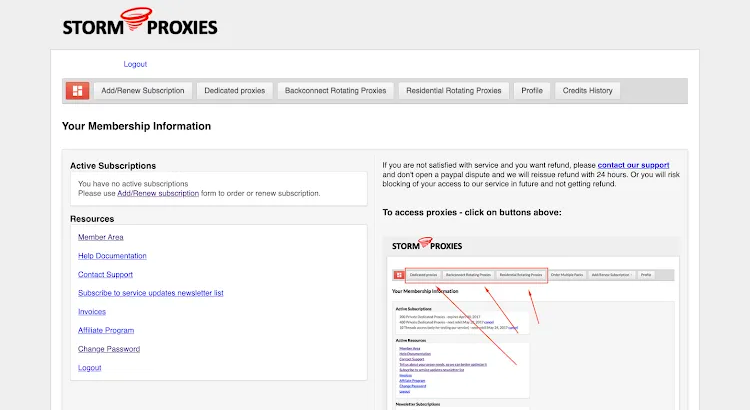750x410 pixels.
Task: Click the instructional dashboard screenshot image
Action: pyautogui.click(x=533, y=323)
